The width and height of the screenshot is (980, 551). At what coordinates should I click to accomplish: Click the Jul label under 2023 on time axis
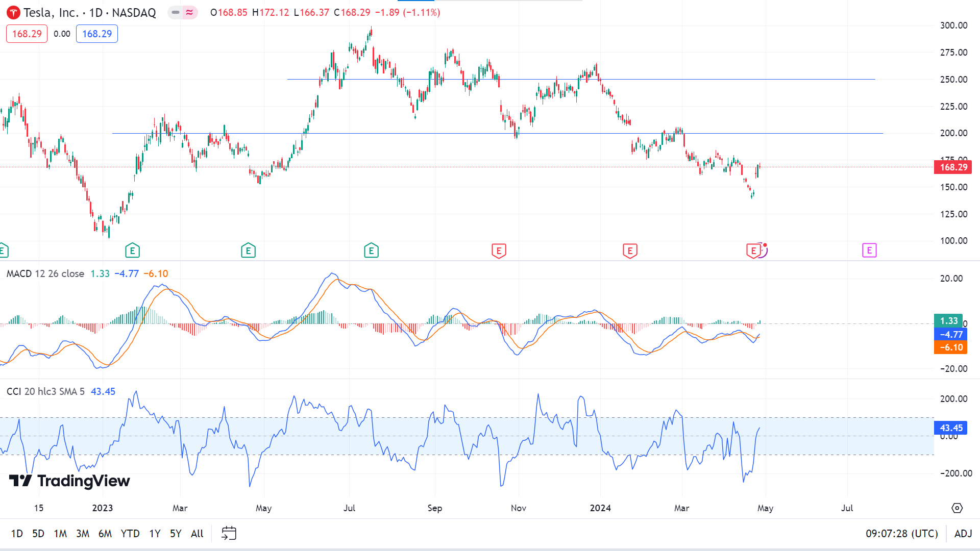point(349,508)
